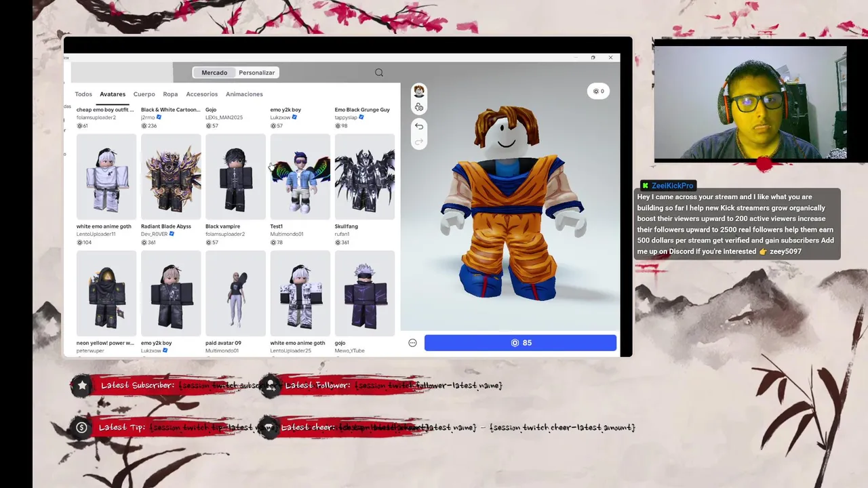The width and height of the screenshot is (868, 488).
Task: Open creator link peterwuper
Action: tap(90, 350)
